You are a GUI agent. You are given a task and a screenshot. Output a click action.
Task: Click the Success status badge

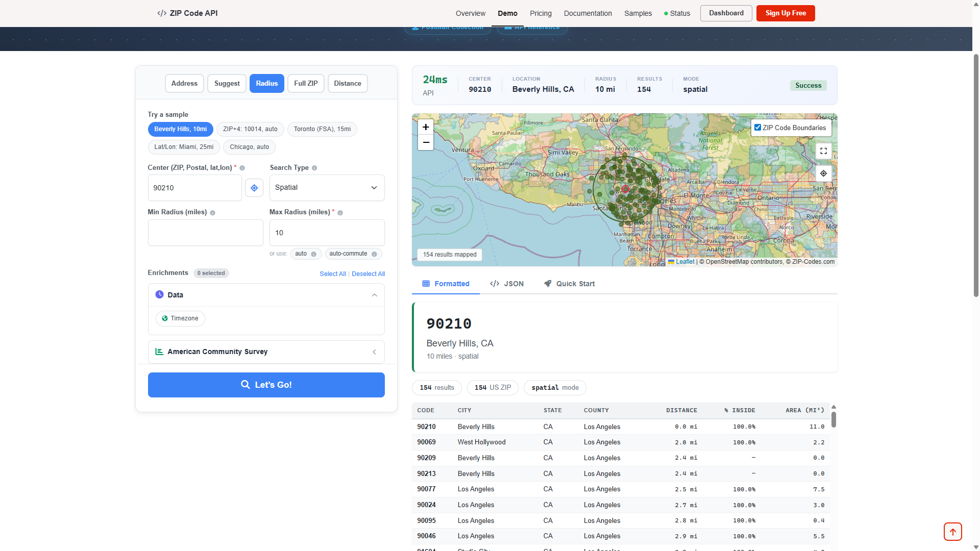pos(808,86)
